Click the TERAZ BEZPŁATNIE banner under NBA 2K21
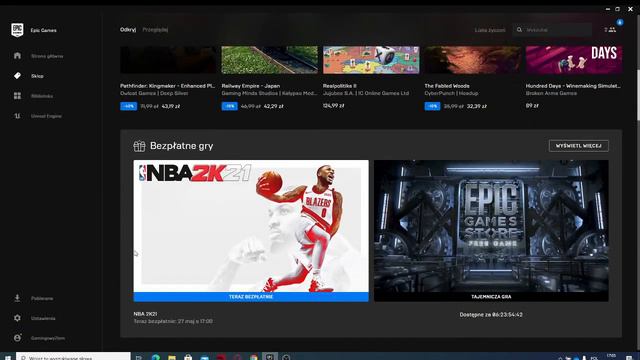The height and width of the screenshot is (360, 640). point(251,297)
